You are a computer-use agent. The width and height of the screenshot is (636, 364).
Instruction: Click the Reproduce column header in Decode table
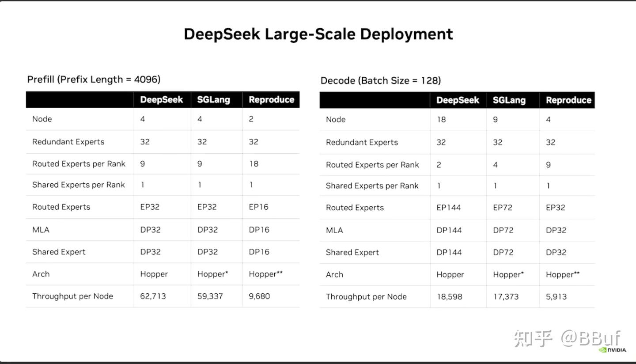(x=568, y=100)
